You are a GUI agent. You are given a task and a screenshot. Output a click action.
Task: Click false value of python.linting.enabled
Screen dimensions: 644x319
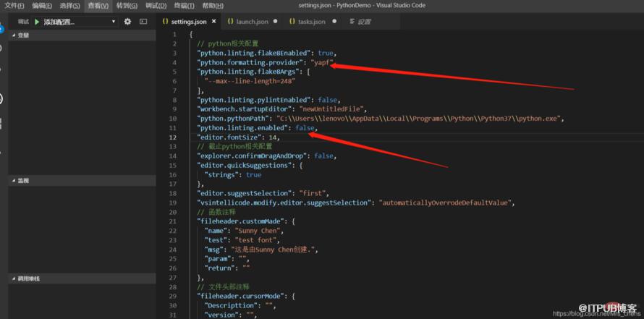point(305,128)
